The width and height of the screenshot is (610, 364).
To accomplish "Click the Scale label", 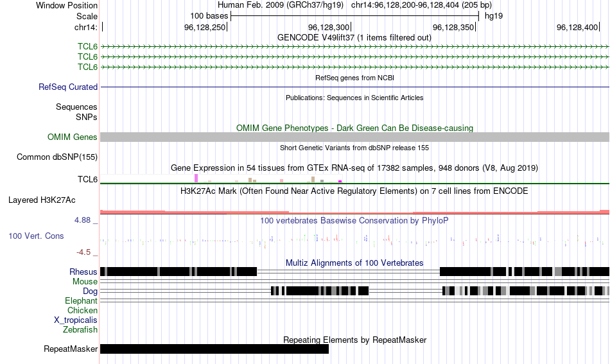I will (87, 16).
